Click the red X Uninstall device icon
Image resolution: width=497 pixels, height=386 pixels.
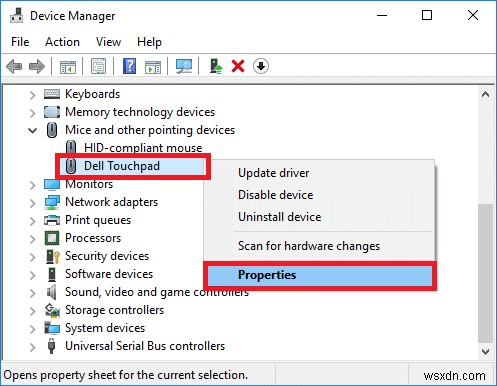coord(238,66)
